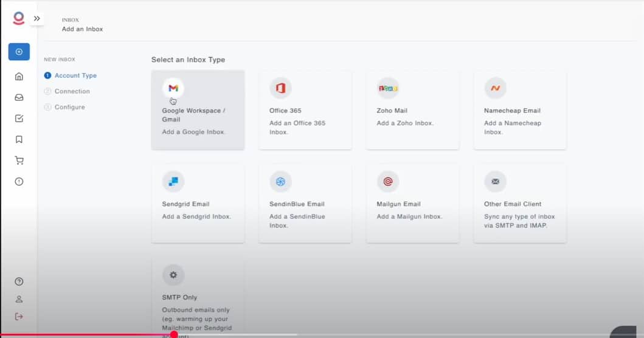Choose the Sendgrid Email card title
This screenshot has height=338, width=644.
[x=185, y=204]
